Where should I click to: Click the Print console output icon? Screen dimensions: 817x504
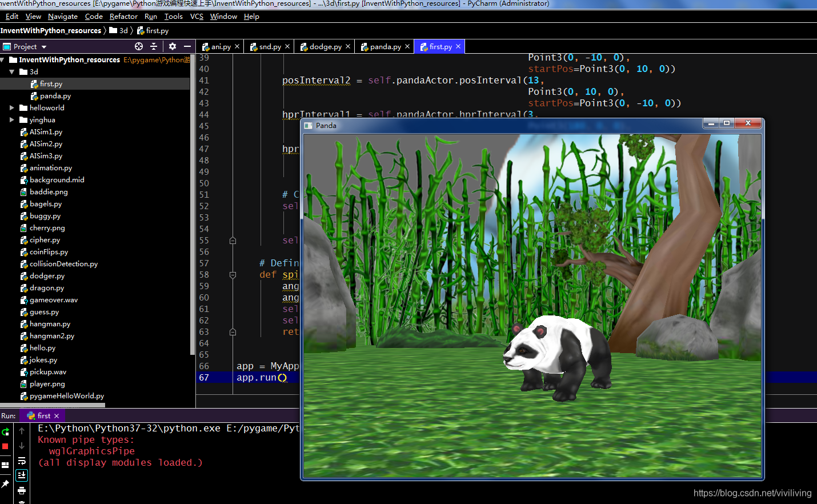coord(22,490)
